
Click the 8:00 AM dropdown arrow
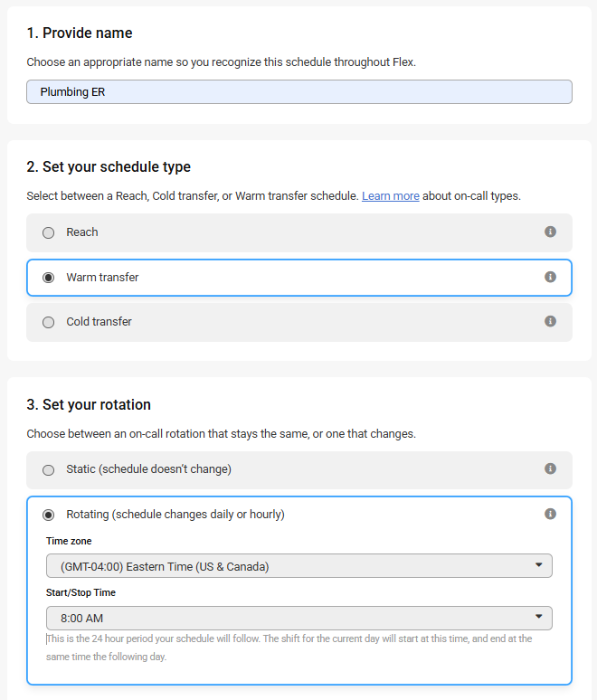click(x=538, y=618)
